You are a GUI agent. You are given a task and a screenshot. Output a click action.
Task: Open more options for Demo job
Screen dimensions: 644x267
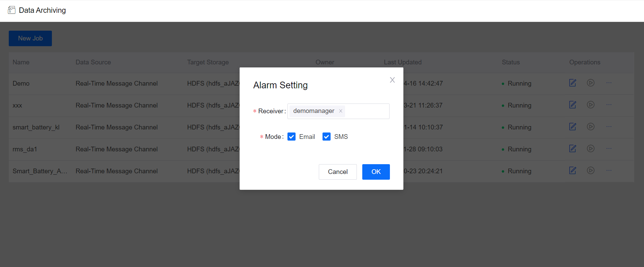click(609, 83)
